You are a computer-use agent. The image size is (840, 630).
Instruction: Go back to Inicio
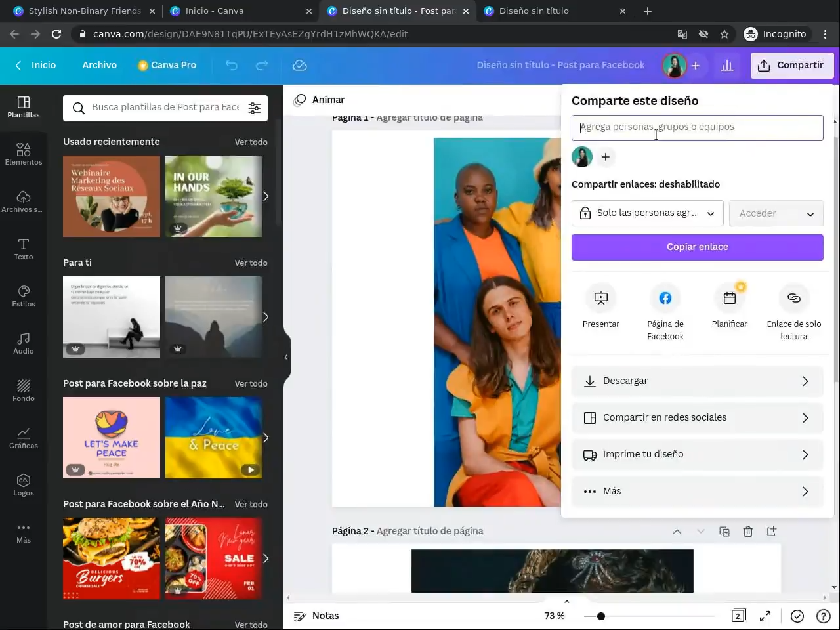(x=36, y=65)
